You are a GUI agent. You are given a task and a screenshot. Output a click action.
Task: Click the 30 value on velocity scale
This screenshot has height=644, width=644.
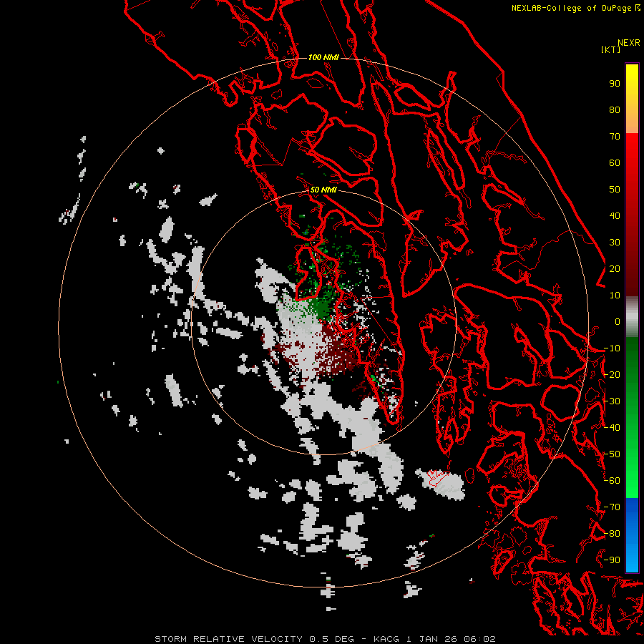tap(615, 243)
